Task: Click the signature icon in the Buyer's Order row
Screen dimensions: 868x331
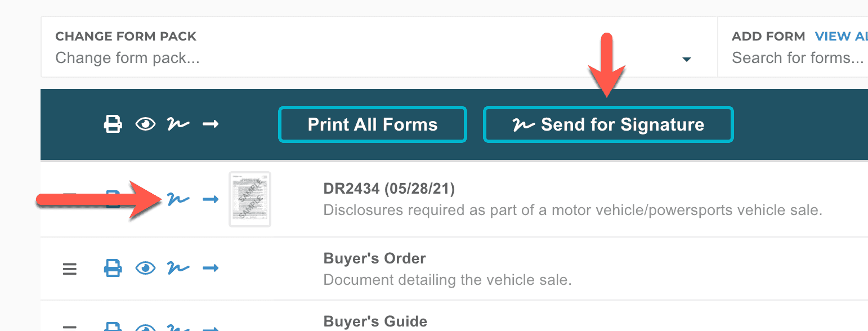Action: 178,269
